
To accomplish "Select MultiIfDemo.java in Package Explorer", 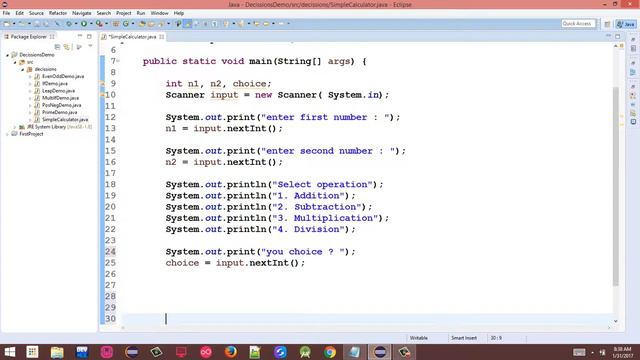I will coord(60,98).
